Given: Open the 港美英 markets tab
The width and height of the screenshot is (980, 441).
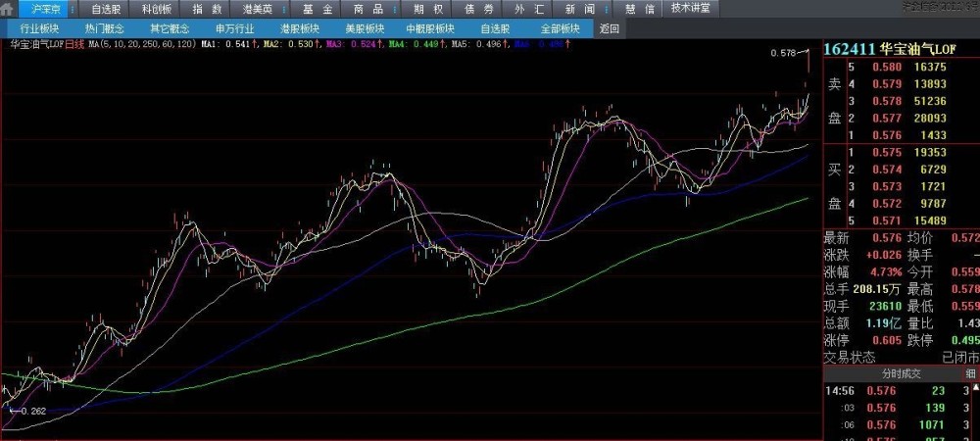Looking at the screenshot, I should (x=258, y=9).
